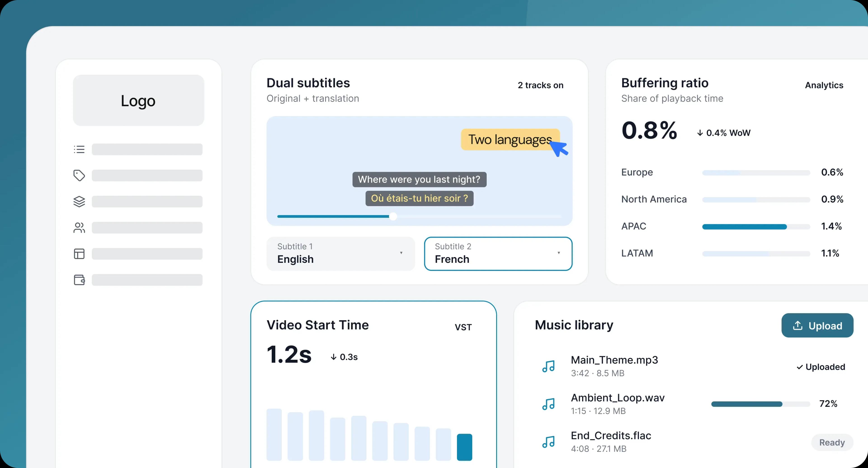The width and height of the screenshot is (868, 468).
Task: Click the Ambient_Loop.wav upload progress bar
Action: click(x=760, y=404)
